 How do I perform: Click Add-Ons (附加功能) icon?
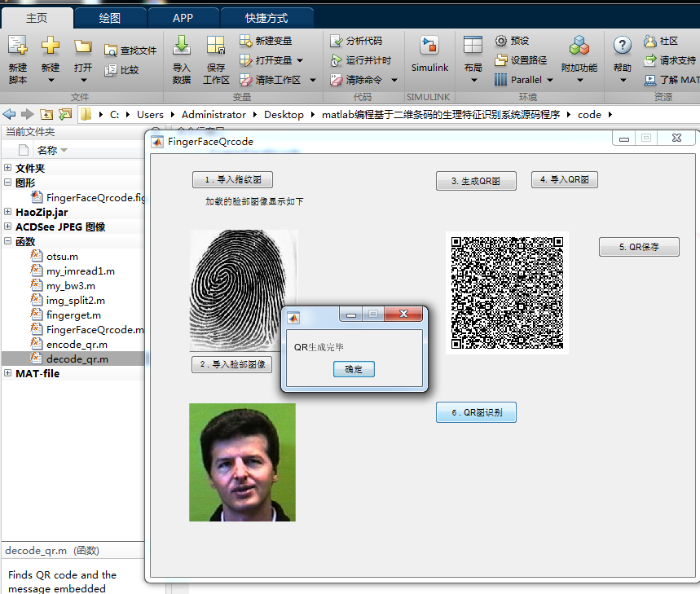579,46
